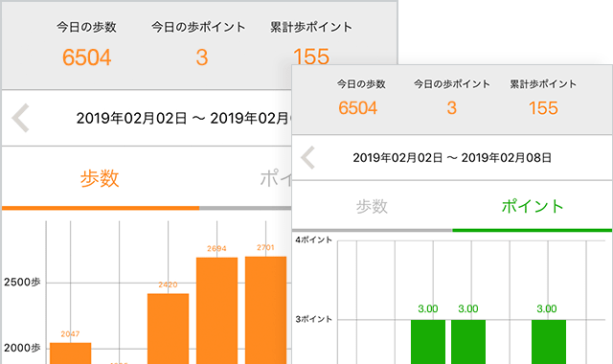The height and width of the screenshot is (364, 613).
Task: Click the 2694 steps orange bar
Action: click(x=217, y=310)
